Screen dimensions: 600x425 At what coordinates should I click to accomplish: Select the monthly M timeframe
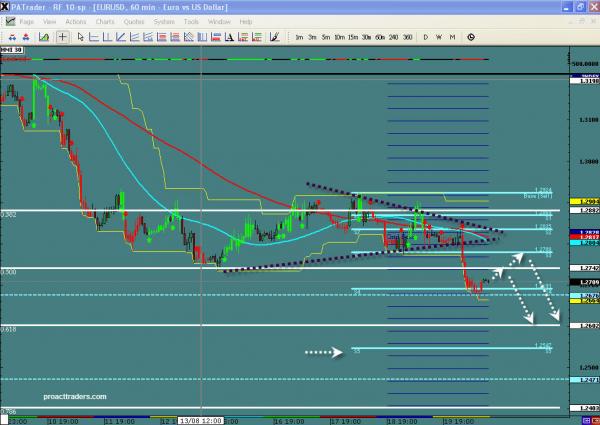click(x=453, y=37)
